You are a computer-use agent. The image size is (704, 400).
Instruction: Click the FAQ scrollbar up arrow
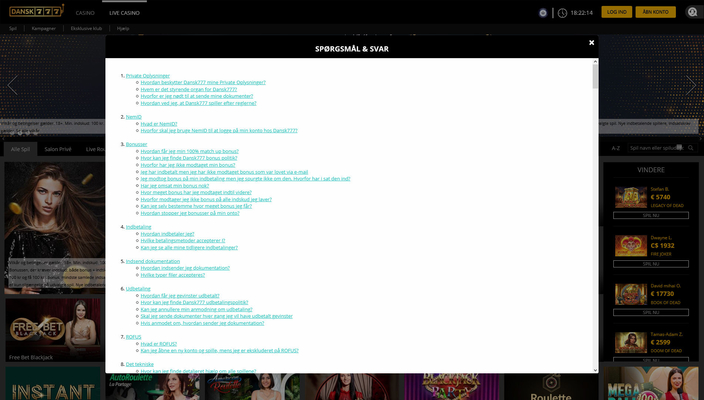pyautogui.click(x=595, y=61)
